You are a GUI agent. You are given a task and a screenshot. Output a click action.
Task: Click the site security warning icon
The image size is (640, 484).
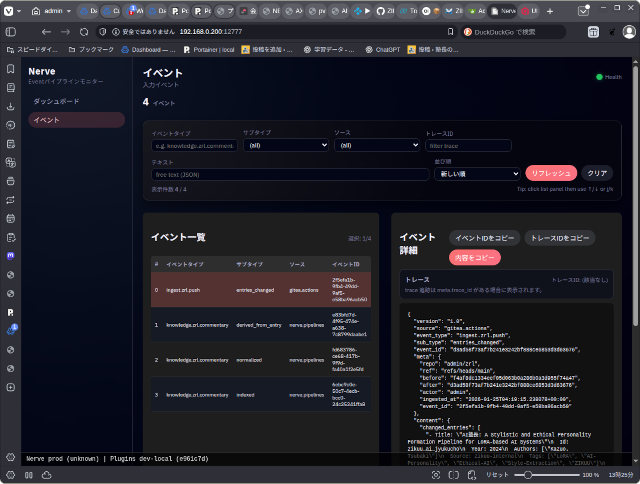(114, 31)
